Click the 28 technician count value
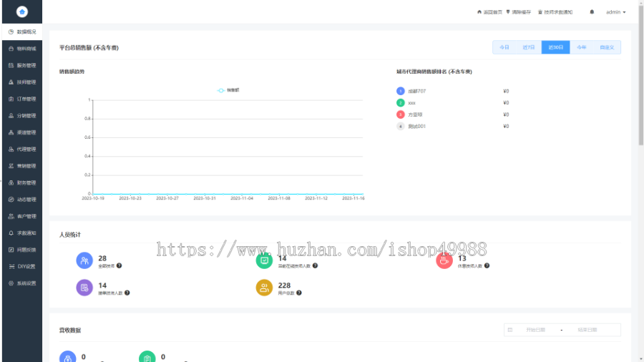The height and width of the screenshot is (362, 644). pyautogui.click(x=102, y=258)
